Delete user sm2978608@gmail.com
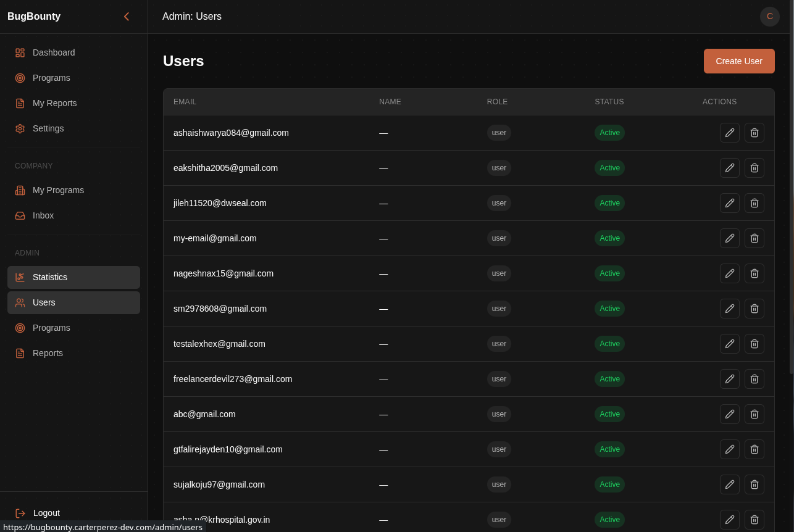This screenshot has width=794, height=532. point(754,309)
